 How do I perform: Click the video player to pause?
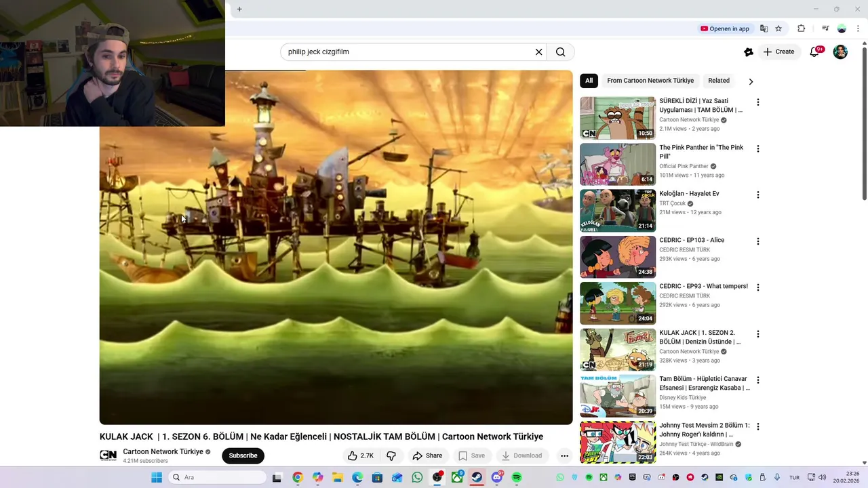coord(336,247)
